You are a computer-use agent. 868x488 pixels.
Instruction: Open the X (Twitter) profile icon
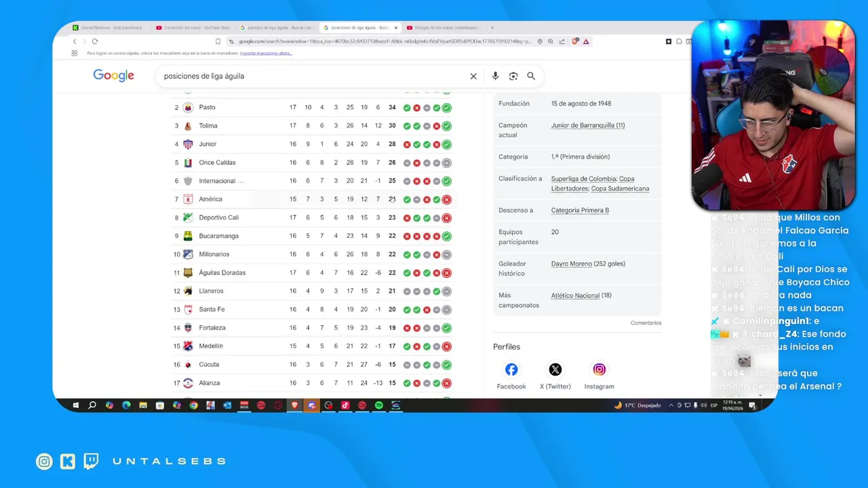point(555,369)
